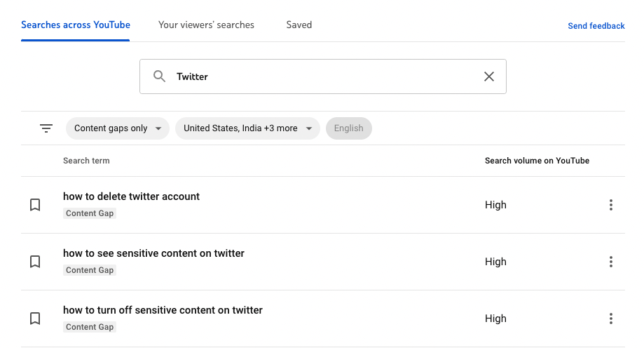Screen dimensions: 644x348
Task: Click 'how to delete twitter account' search term
Action: click(132, 196)
